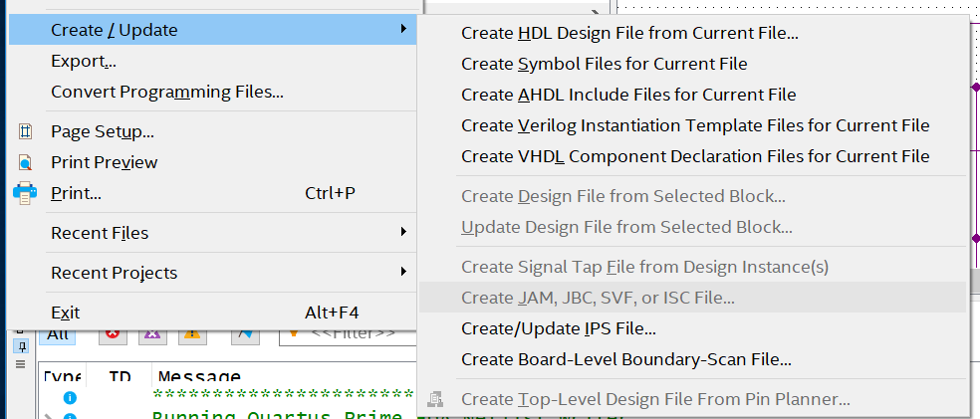Toggle the red error messages filter
Viewport: 980px width, 419px height.
[x=113, y=336]
